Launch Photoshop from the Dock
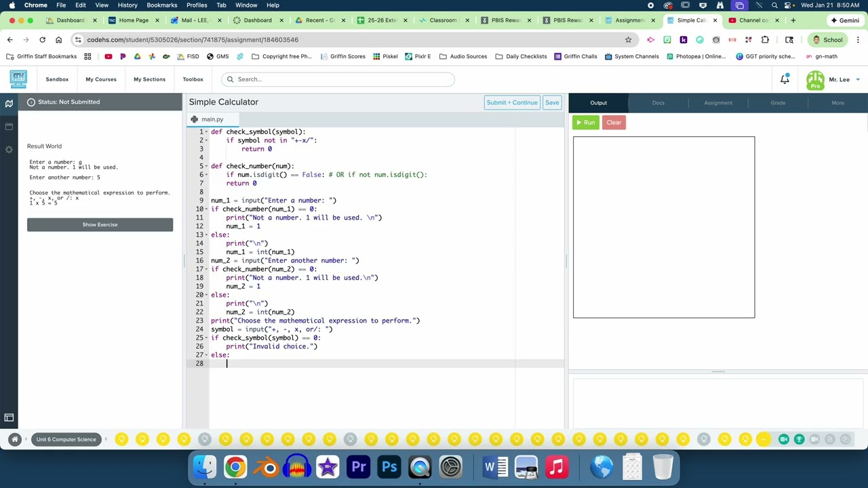 389,467
